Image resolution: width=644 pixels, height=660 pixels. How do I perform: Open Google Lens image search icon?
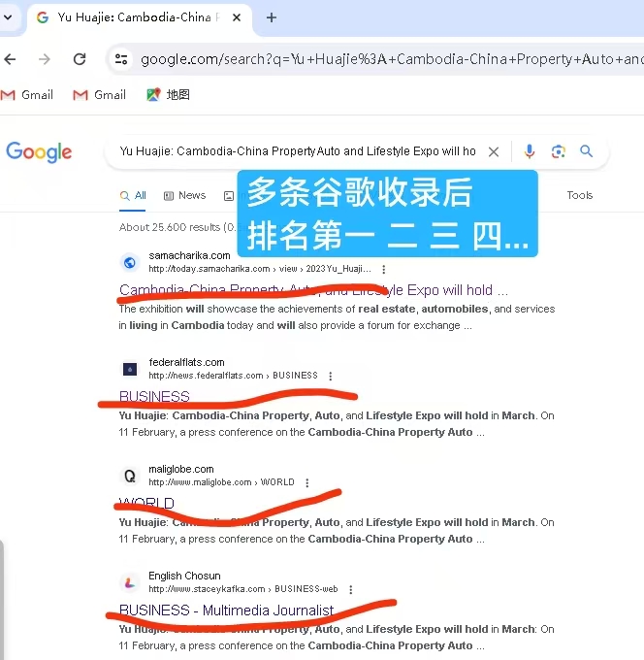559,151
